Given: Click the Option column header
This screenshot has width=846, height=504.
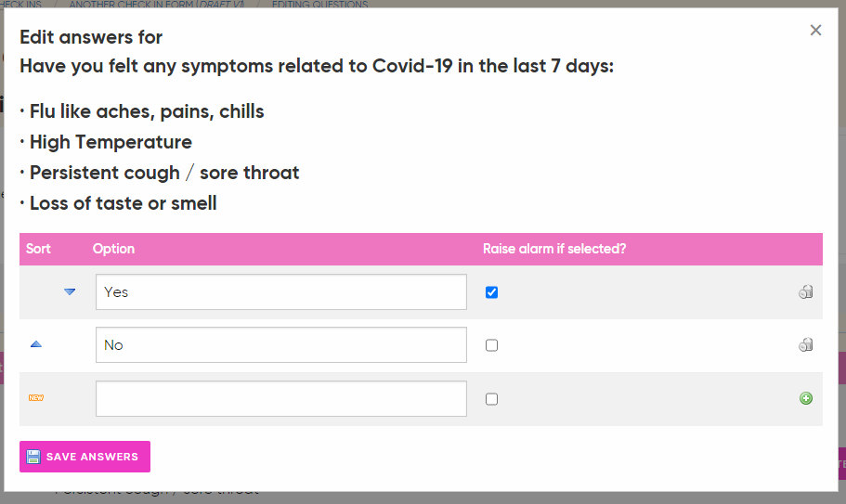Looking at the screenshot, I should point(113,249).
